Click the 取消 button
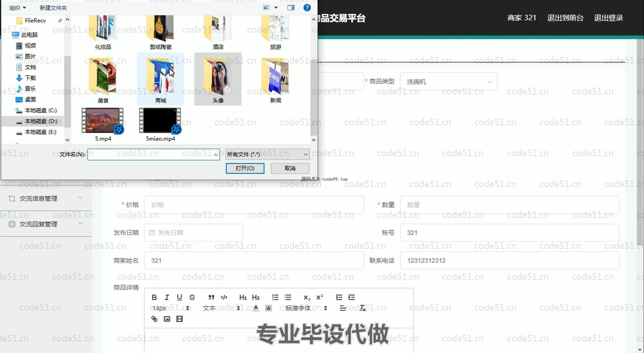644x353 pixels. pyautogui.click(x=290, y=168)
